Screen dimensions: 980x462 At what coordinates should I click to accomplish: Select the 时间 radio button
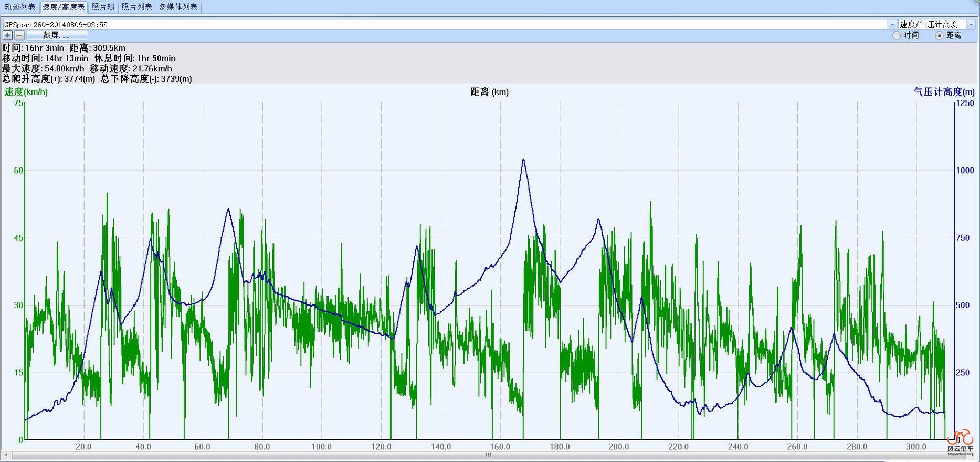tap(897, 35)
